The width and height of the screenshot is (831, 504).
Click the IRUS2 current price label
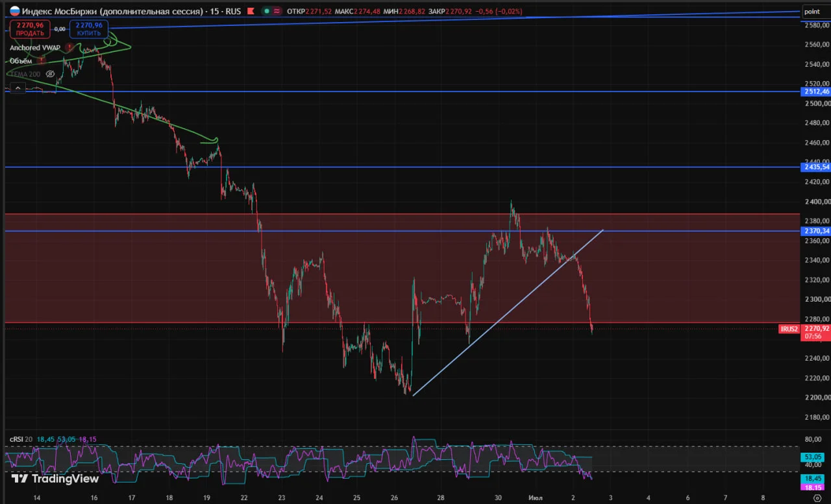(x=789, y=329)
